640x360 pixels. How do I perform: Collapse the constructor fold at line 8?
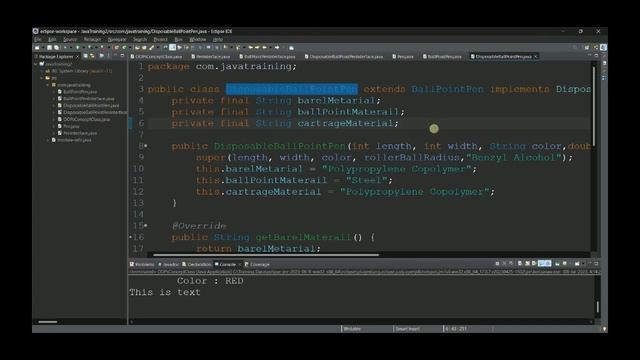point(146,146)
